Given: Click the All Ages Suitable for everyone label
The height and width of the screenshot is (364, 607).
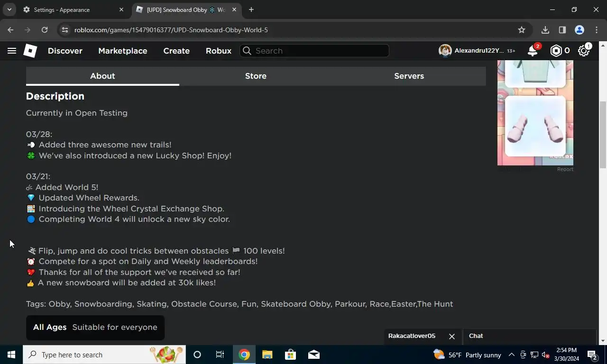Looking at the screenshot, I should [x=95, y=328].
